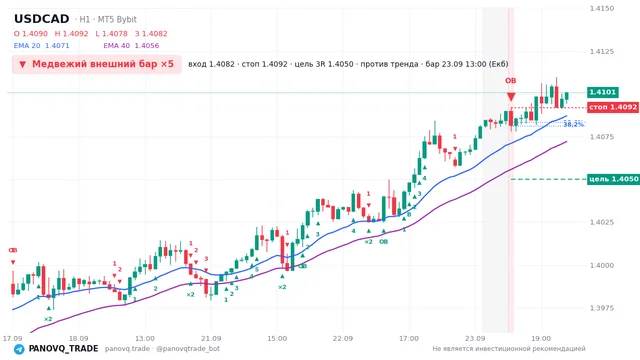640x360 pixels.
Task: Click the 'EMA 40 1.4056' legend entry
Action: (131, 46)
